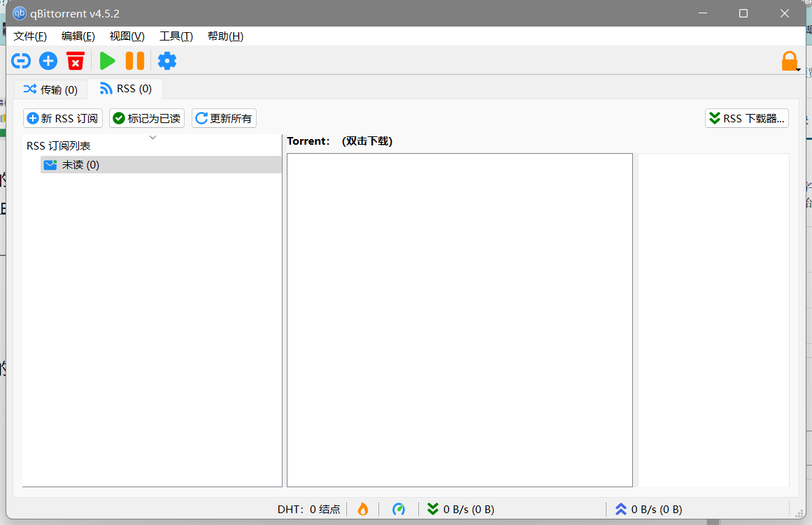This screenshot has height=525, width=812.
Task: Click the add torrent link icon
Action: pyautogui.click(x=21, y=62)
